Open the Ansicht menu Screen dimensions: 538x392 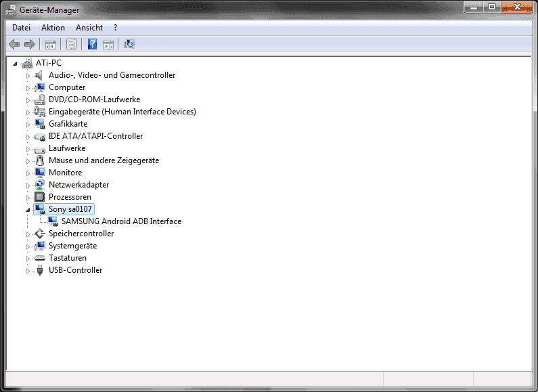[89, 28]
